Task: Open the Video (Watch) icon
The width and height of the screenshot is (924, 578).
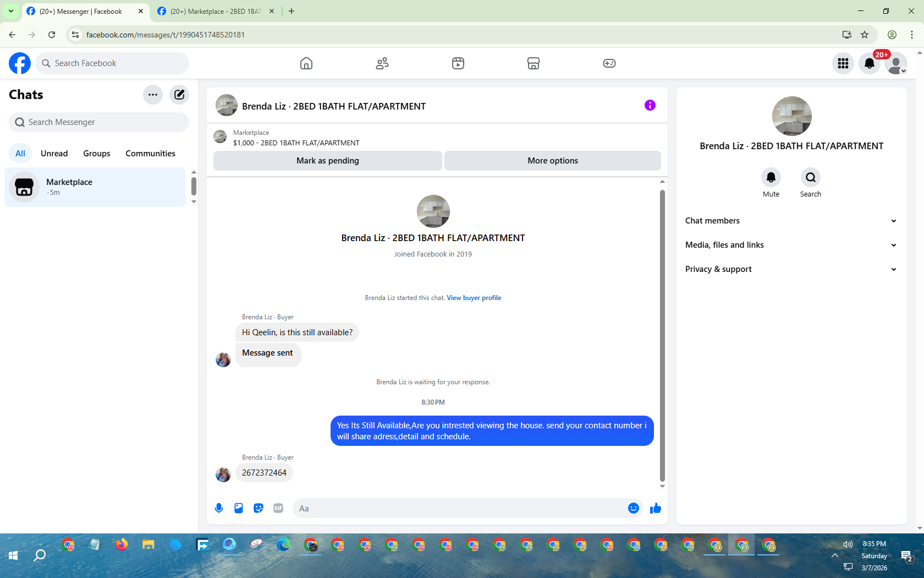Action: pyautogui.click(x=458, y=63)
